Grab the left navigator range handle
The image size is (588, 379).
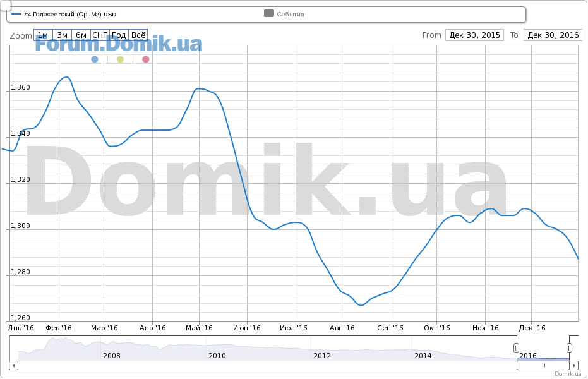(516, 348)
